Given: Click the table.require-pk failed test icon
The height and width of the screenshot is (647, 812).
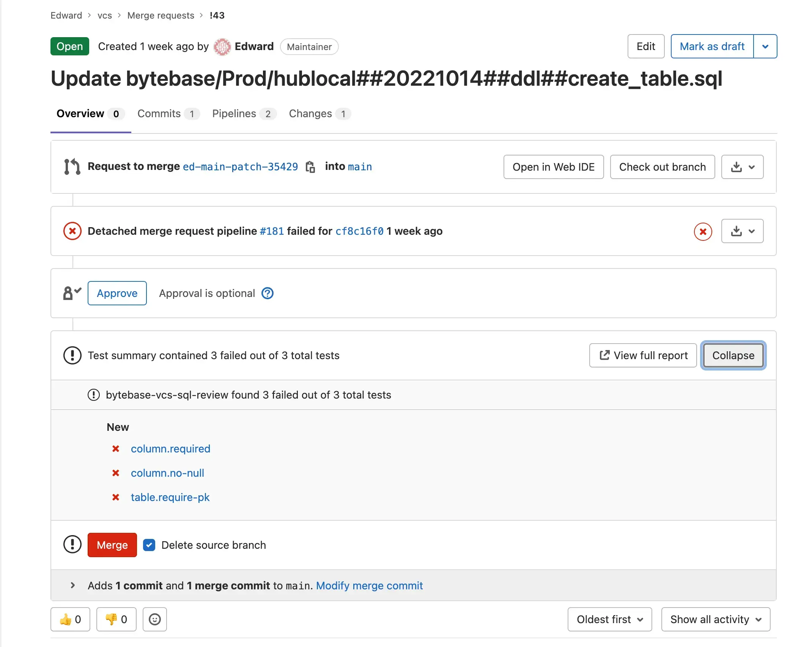Looking at the screenshot, I should click(117, 497).
